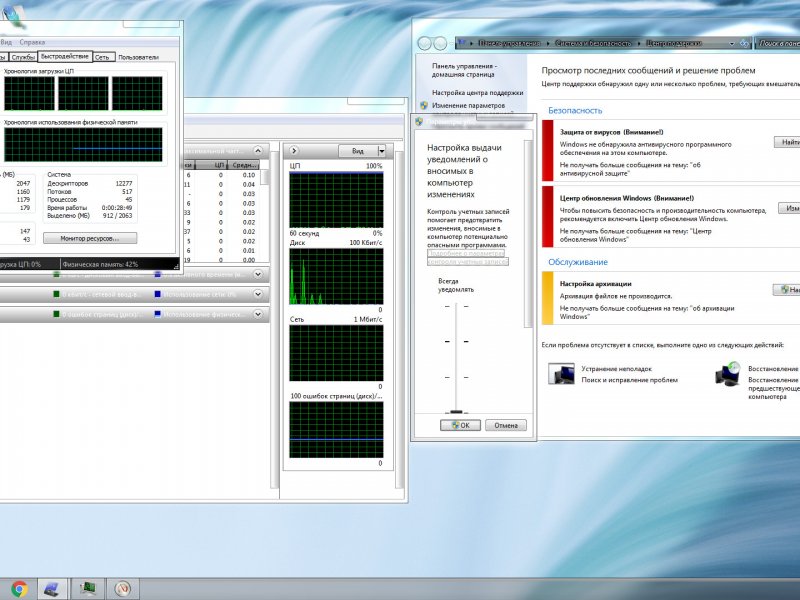800x600 pixels.
Task: Click the shield icon beside Изменение параметров
Action: (424, 106)
